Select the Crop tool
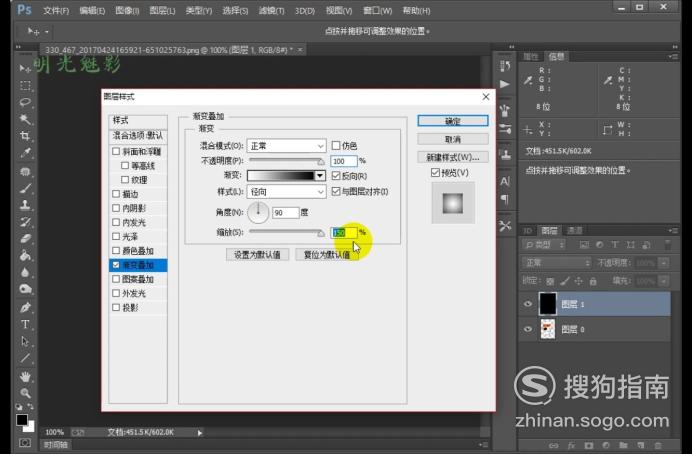The image size is (692, 454). tap(25, 136)
